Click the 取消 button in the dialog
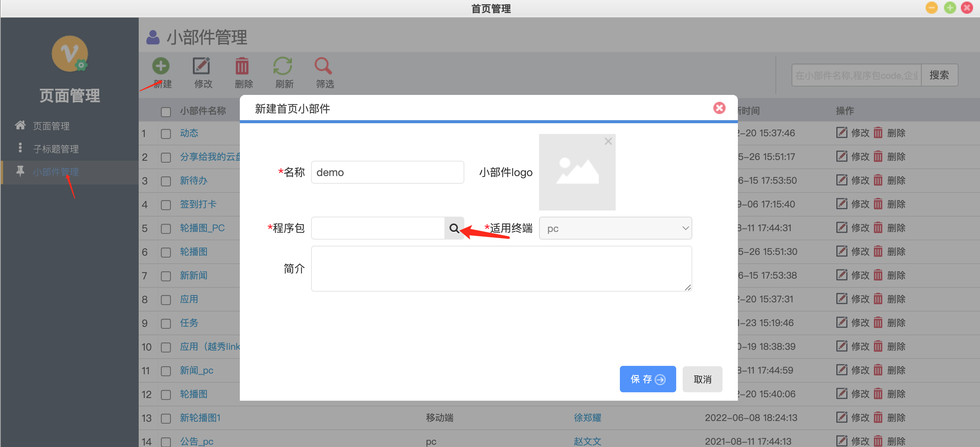 tap(702, 379)
